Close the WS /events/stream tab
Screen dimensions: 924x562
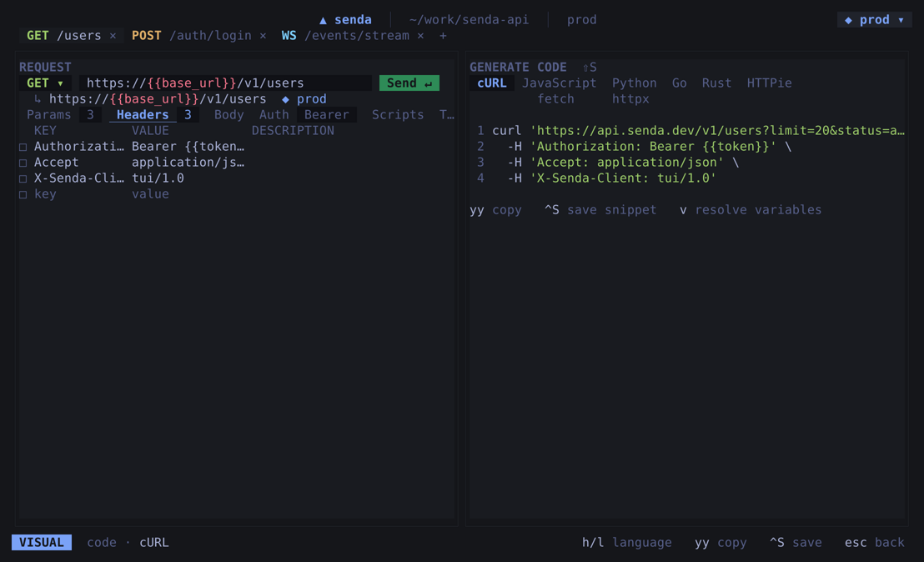tap(421, 36)
